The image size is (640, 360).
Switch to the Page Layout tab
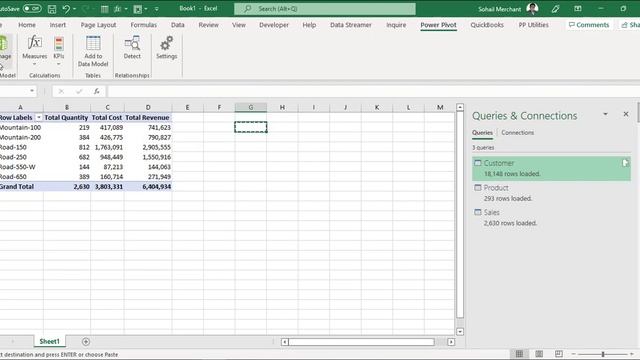pos(98,25)
